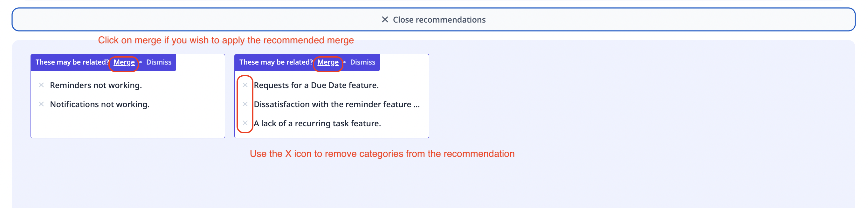Dismiss the Due Date feature recommendation
Image resolution: width=868 pixels, height=208 pixels.
click(x=362, y=62)
